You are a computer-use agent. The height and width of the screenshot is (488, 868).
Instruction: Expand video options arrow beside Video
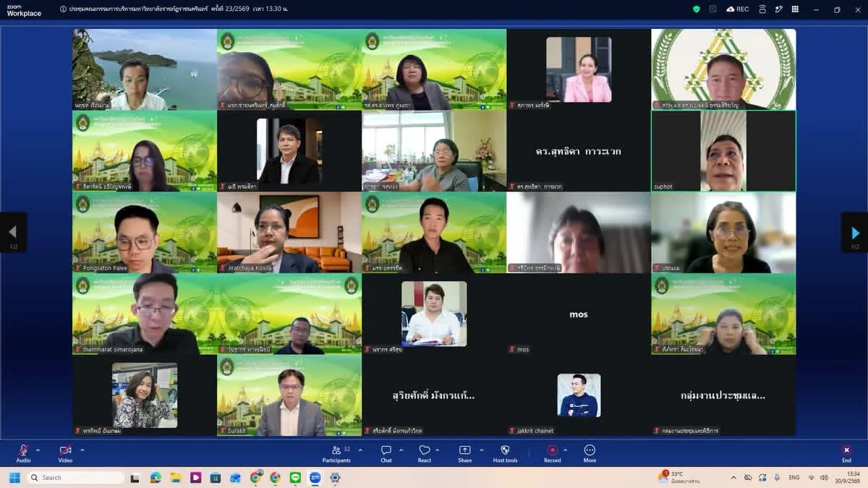[x=82, y=450]
